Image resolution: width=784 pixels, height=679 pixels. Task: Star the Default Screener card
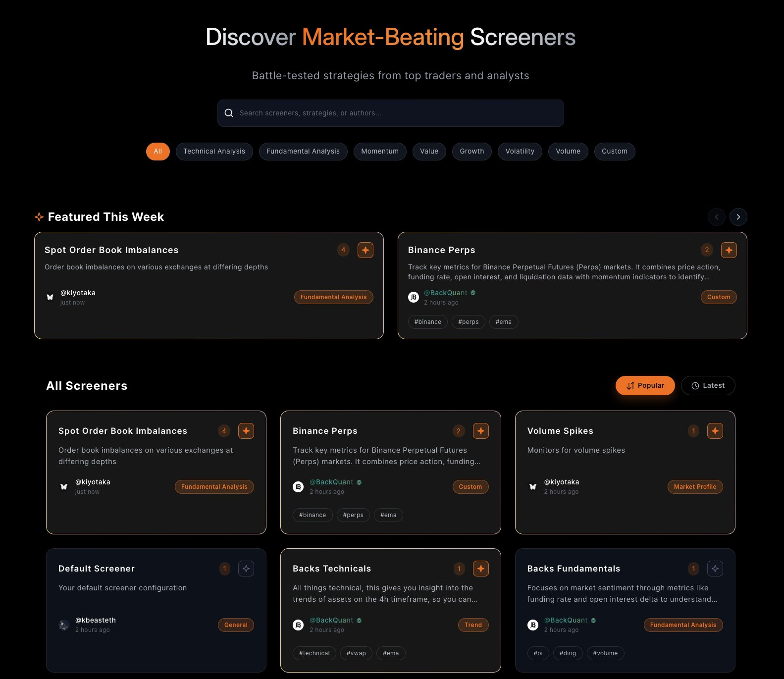click(x=246, y=569)
